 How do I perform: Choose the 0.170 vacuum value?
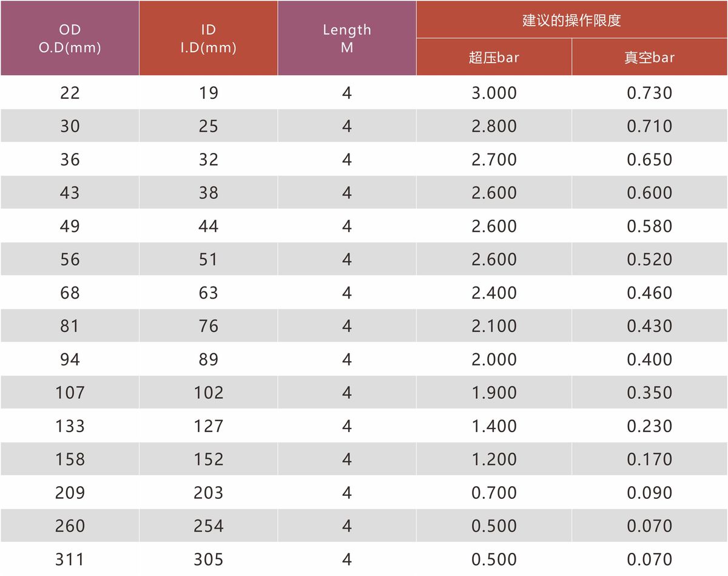click(x=650, y=459)
